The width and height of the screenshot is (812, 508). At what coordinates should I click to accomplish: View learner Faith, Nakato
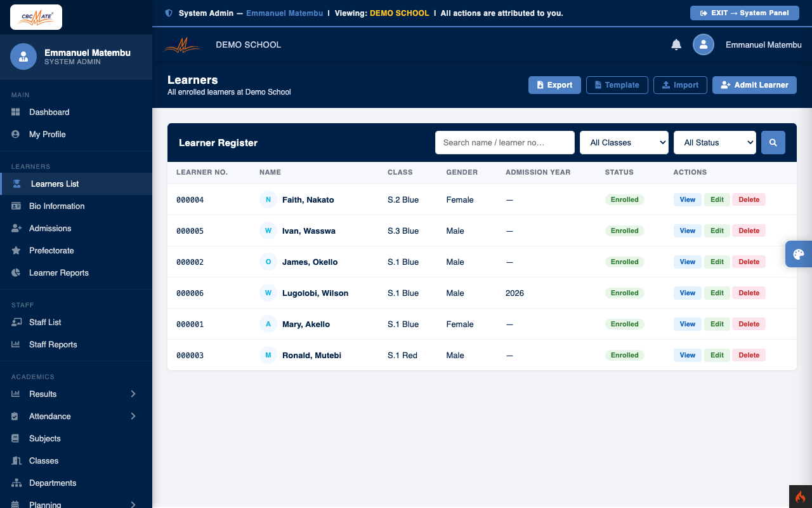688,199
